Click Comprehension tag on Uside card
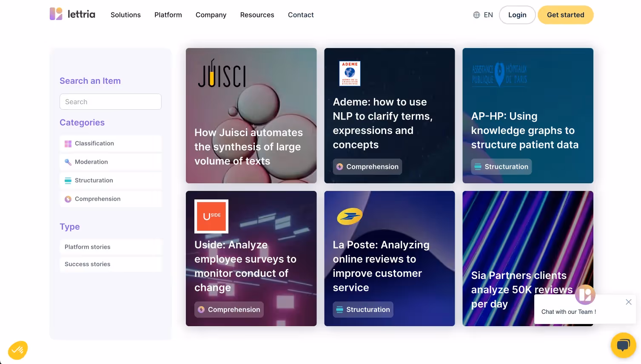 [x=229, y=310]
